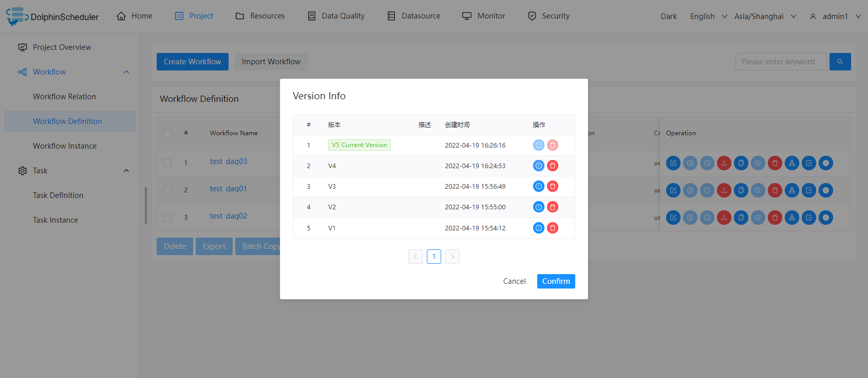Open the Resources menu
Image resolution: width=868 pixels, height=378 pixels.
[x=260, y=16]
